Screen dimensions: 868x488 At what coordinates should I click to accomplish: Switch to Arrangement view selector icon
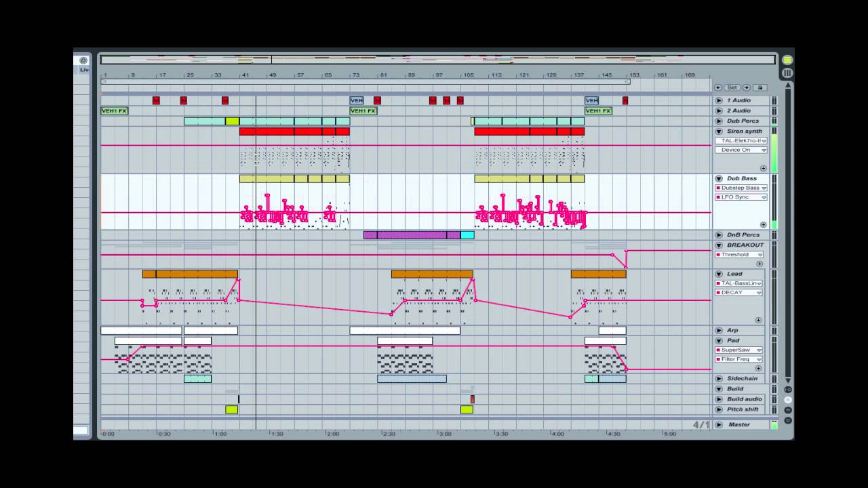(787, 60)
